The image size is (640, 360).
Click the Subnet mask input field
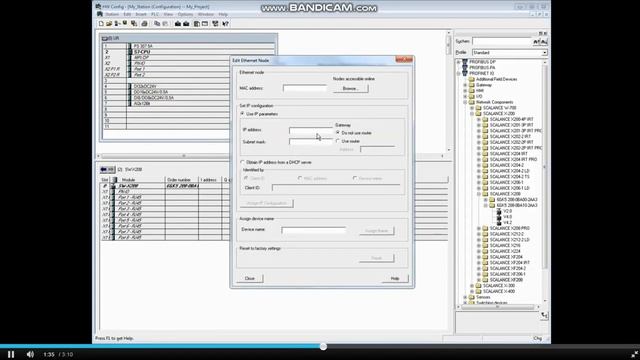tap(311, 142)
